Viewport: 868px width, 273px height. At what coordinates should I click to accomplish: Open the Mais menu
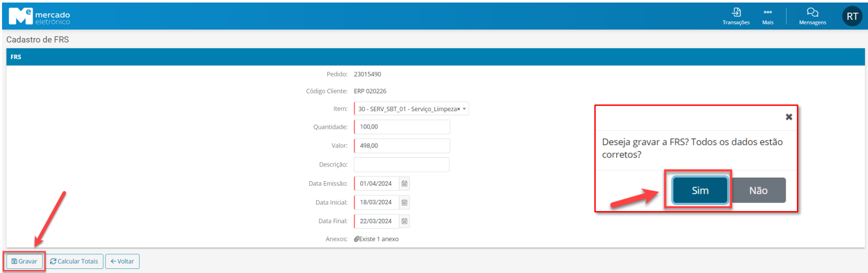coord(767,16)
